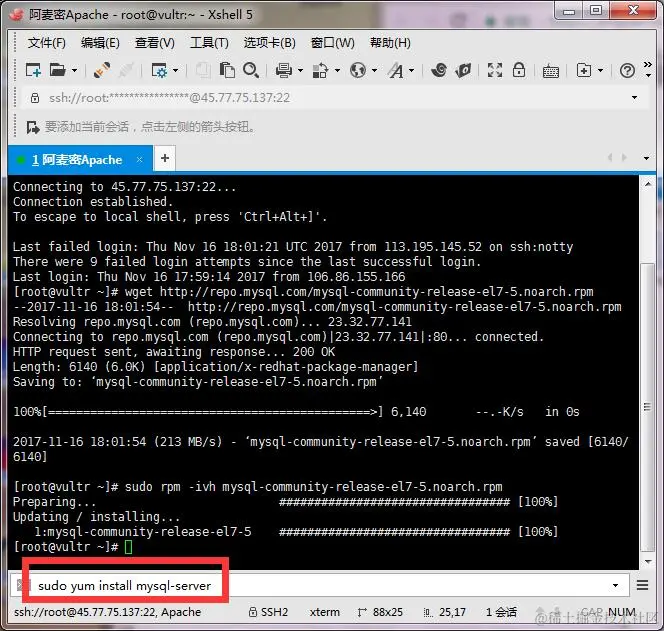Click the terminal scrollbar down arrow
This screenshot has height=631, width=664.
click(x=648, y=562)
